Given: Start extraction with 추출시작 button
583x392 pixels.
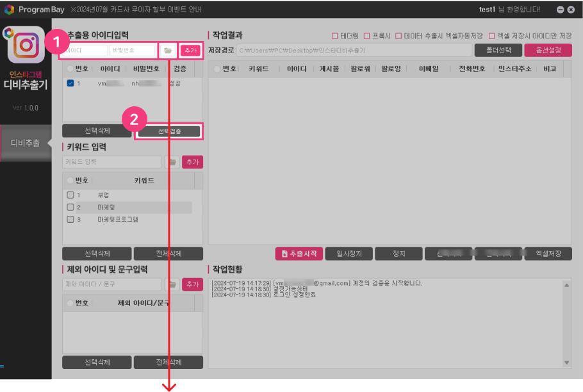Looking at the screenshot, I should (299, 254).
